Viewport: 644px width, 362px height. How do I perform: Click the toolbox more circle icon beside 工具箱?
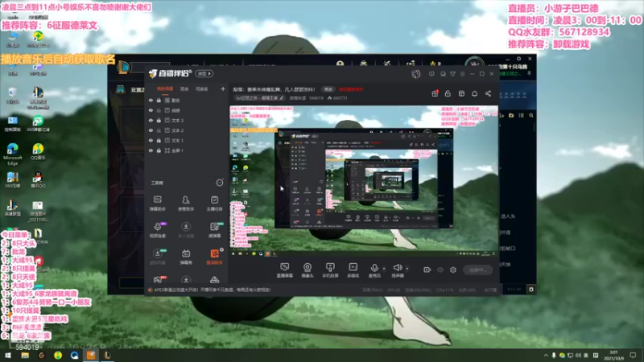coord(220,183)
